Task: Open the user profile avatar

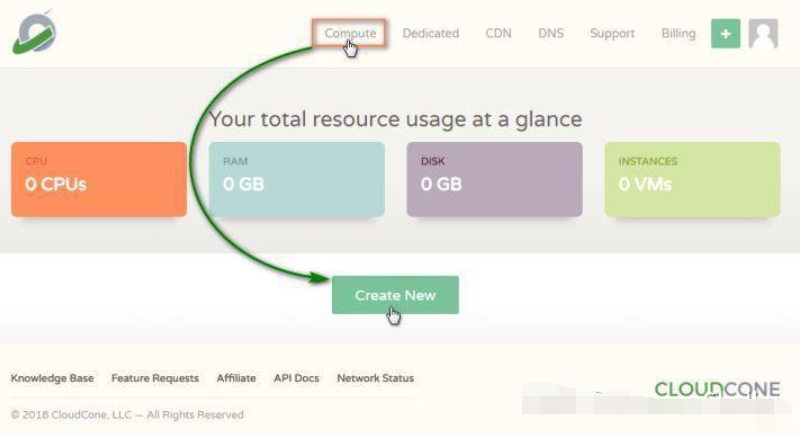Action: pyautogui.click(x=763, y=33)
